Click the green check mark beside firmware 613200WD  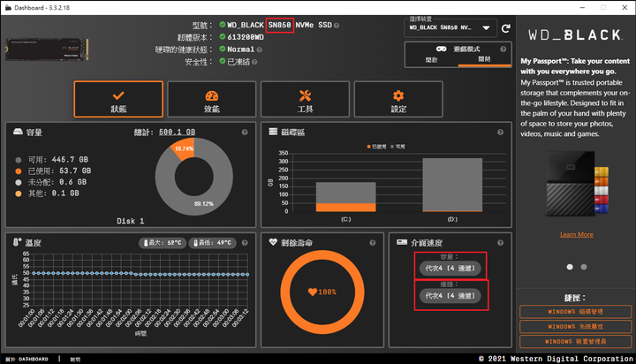tap(223, 36)
